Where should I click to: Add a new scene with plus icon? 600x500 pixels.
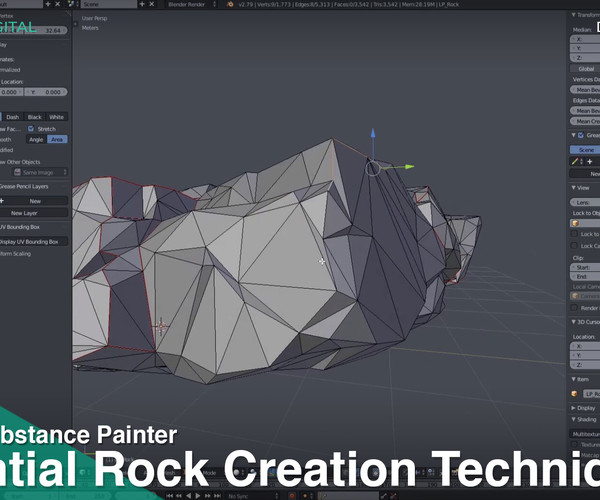click(142, 4)
